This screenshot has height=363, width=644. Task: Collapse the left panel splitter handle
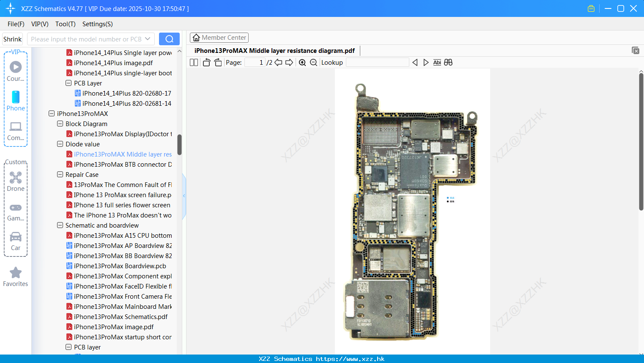point(184,196)
